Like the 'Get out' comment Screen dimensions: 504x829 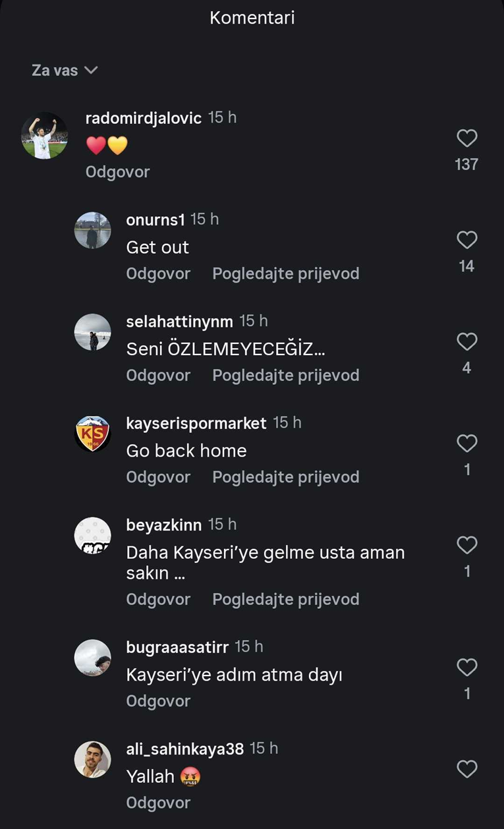(466, 240)
